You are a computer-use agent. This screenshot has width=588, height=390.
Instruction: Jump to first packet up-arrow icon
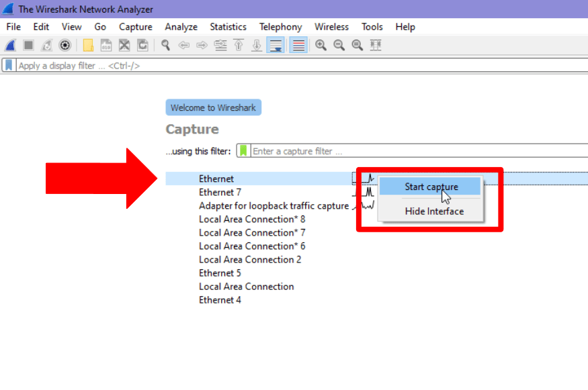(x=239, y=46)
